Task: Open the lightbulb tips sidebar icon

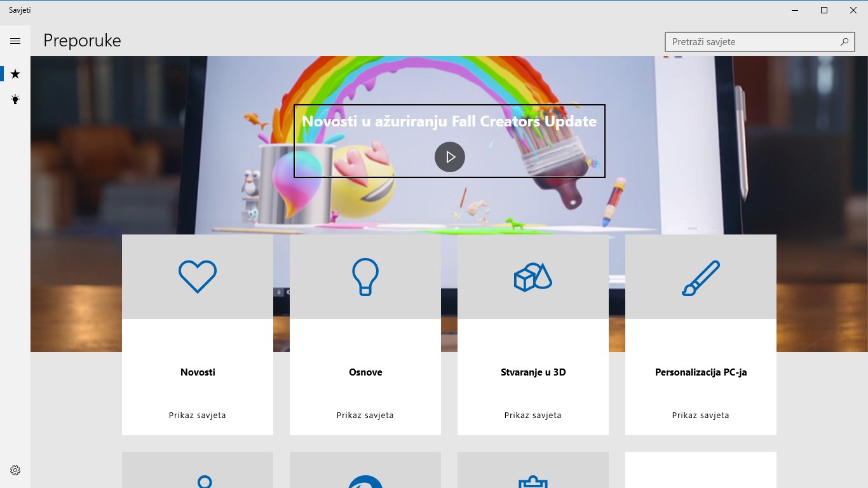Action: tap(15, 99)
